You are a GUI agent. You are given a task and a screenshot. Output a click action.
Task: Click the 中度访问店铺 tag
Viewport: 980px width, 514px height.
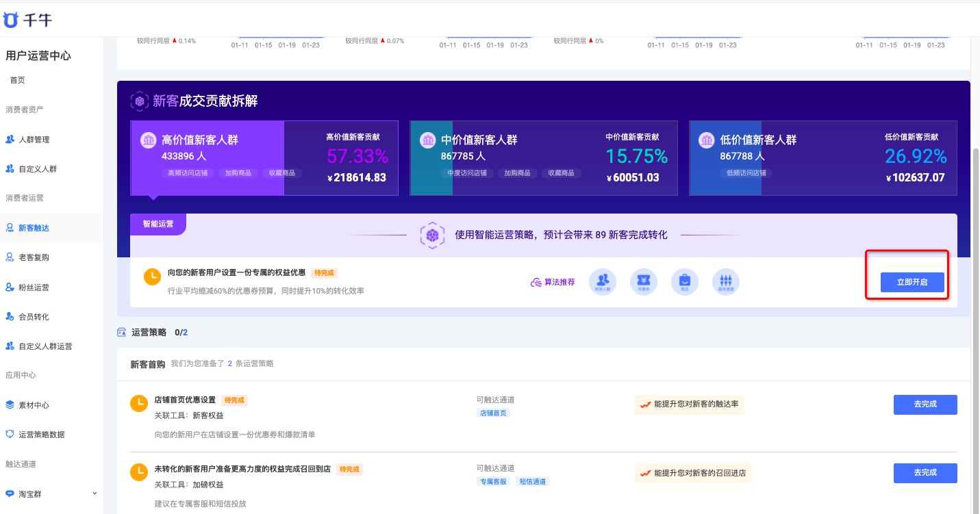(x=468, y=173)
